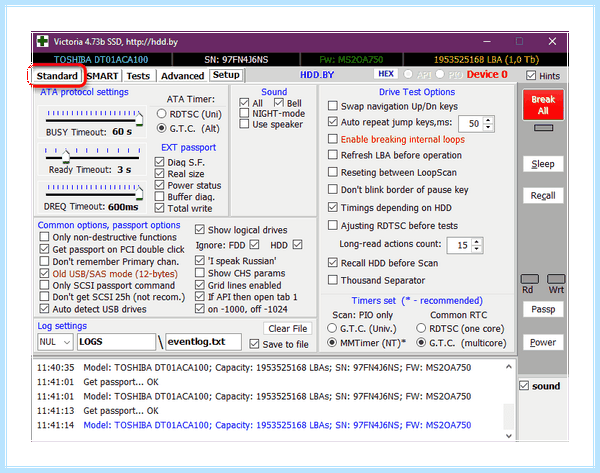Select the Setup tab
Viewport: 600px width, 473px height.
(x=226, y=75)
